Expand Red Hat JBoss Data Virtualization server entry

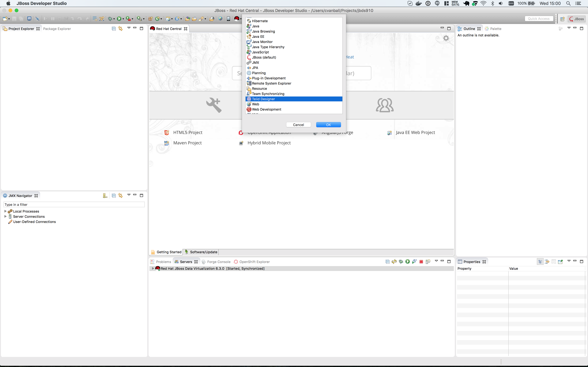click(x=153, y=269)
